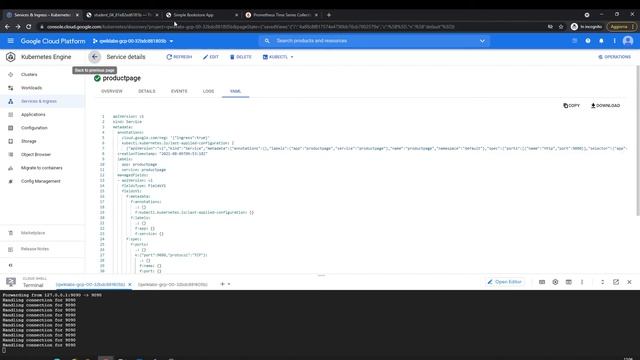Viewport: 640px width, 360px height.
Task: Activate Cloud Shell icon in header
Action: pos(575,41)
